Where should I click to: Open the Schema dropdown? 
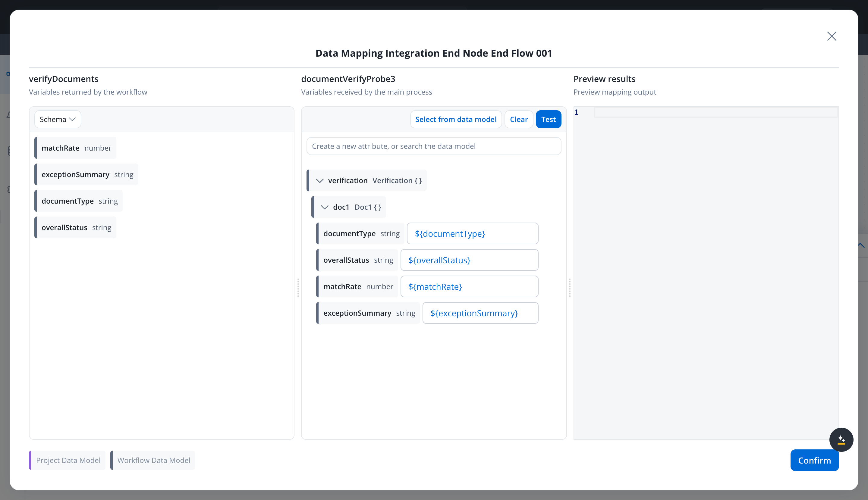(58, 119)
